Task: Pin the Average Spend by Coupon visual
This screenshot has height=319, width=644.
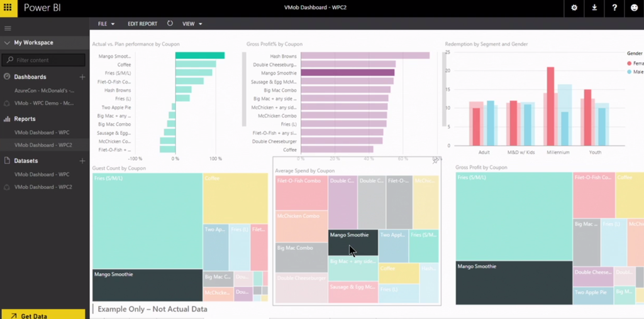Action: (435, 161)
